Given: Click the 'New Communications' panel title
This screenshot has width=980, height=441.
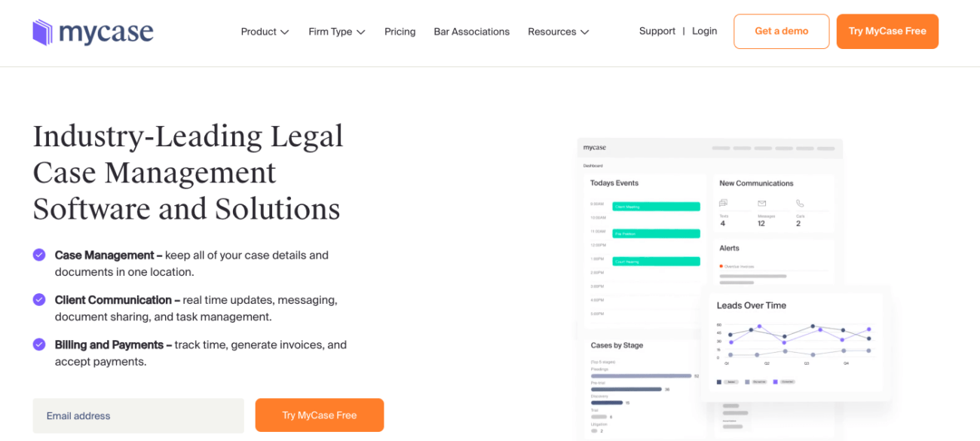Looking at the screenshot, I should (756, 183).
